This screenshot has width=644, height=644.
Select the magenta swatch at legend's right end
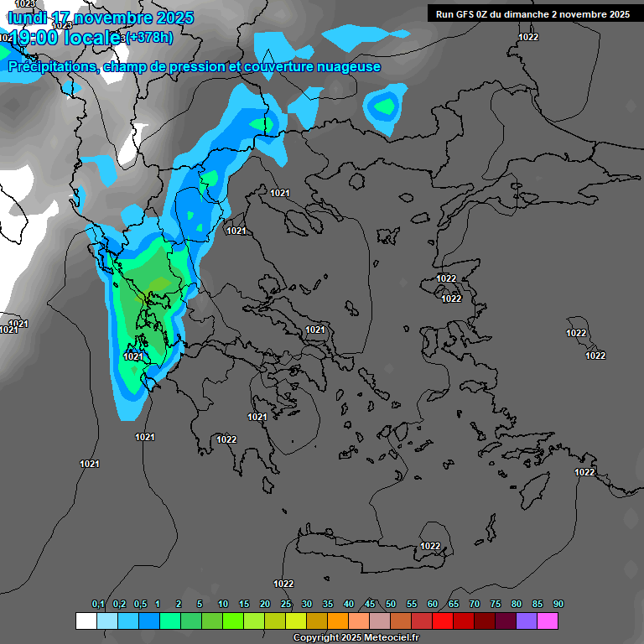pos(548,621)
